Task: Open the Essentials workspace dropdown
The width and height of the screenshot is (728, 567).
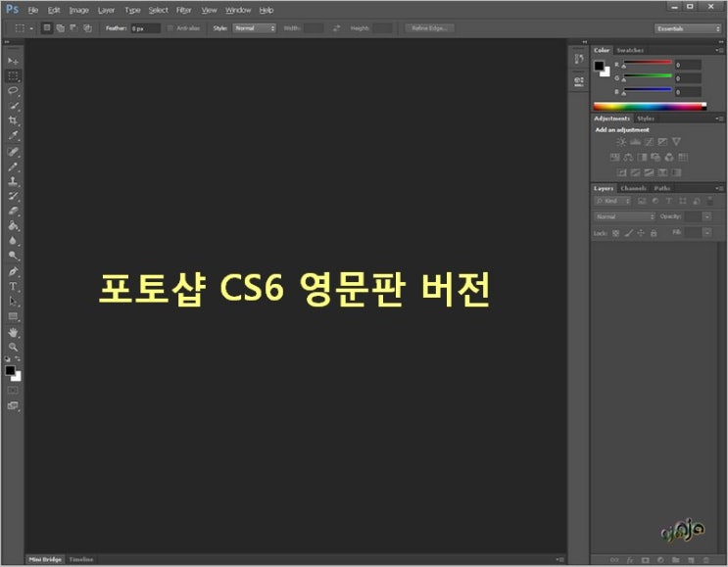Action: (x=688, y=28)
